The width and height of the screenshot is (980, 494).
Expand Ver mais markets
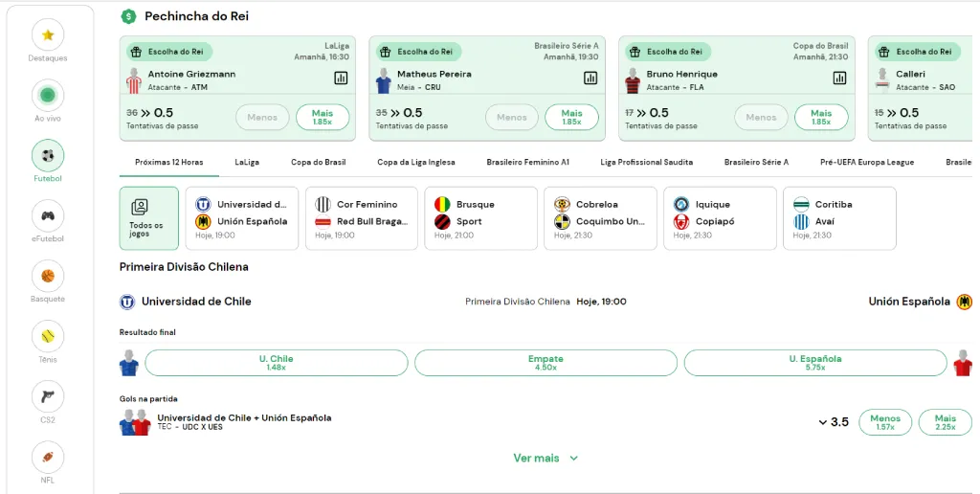[546, 458]
